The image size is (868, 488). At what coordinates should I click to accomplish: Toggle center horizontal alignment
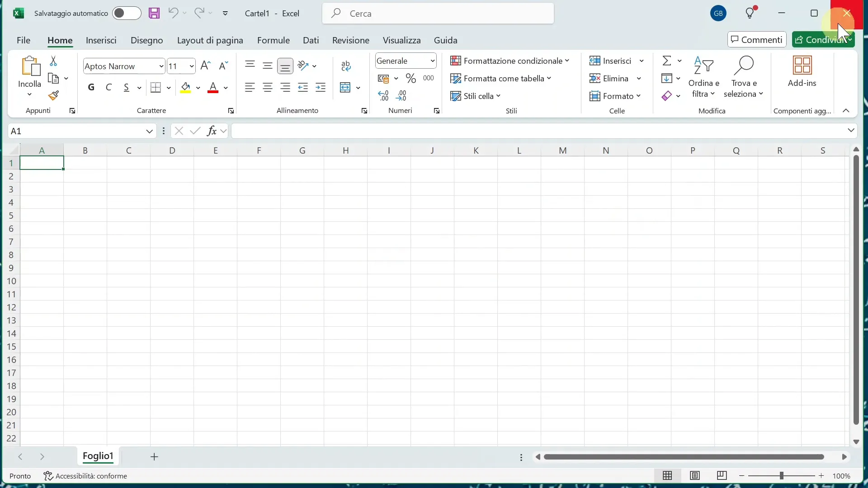tap(268, 88)
